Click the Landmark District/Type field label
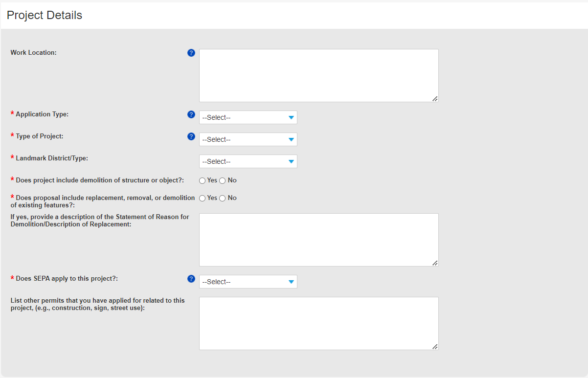 [52, 158]
